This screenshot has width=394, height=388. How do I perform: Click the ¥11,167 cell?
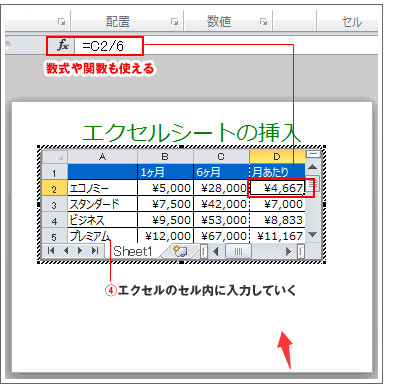tap(277, 235)
